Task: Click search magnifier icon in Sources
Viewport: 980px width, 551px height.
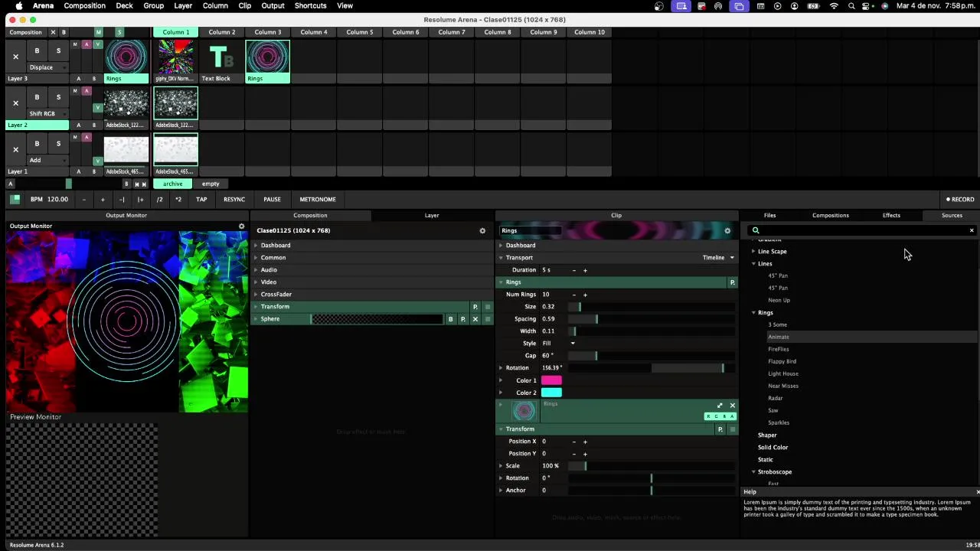Action: (755, 230)
